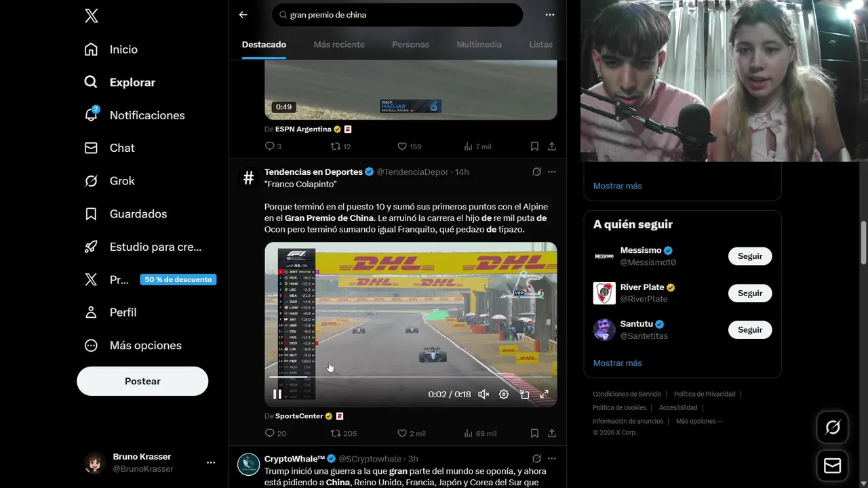Select the Destacado tab
The image size is (868, 488).
click(x=264, y=45)
